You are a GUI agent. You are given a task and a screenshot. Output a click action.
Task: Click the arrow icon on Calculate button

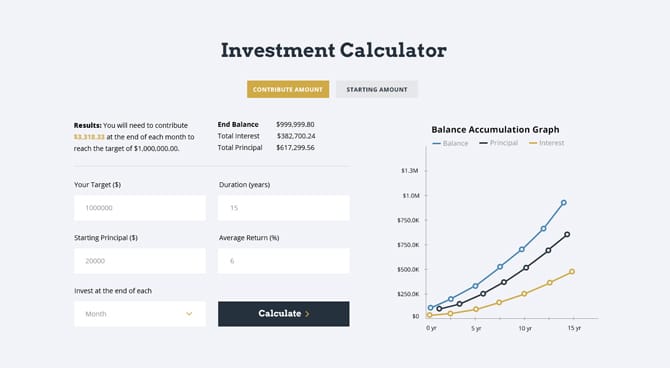click(x=307, y=314)
